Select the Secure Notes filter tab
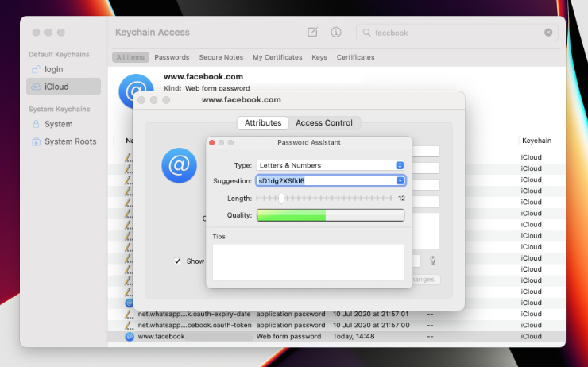This screenshot has width=588, height=367. click(221, 57)
